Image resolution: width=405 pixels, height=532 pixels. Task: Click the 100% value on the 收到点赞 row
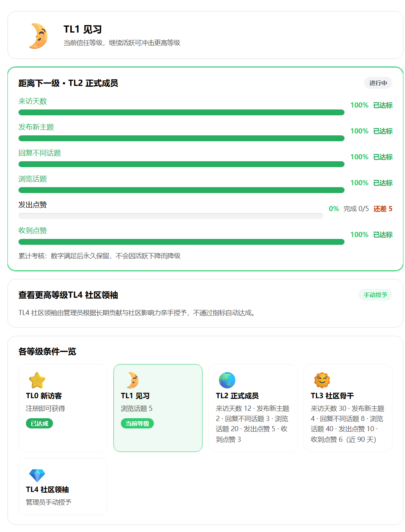click(x=359, y=235)
